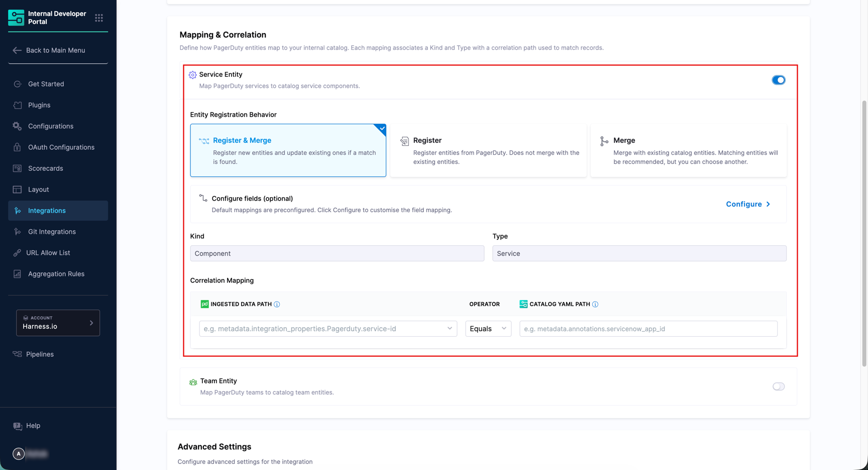Click the Catalog YAML Path info icon
The height and width of the screenshot is (470, 868).
coord(595,304)
